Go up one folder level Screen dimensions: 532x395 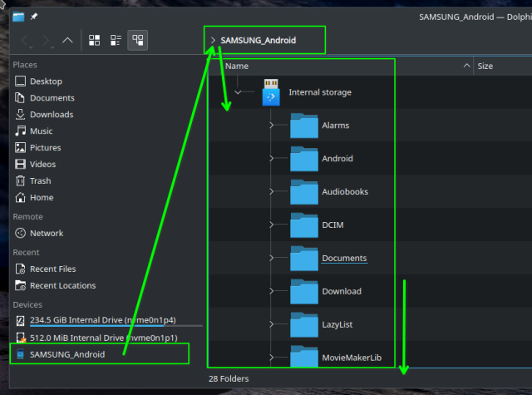67,41
